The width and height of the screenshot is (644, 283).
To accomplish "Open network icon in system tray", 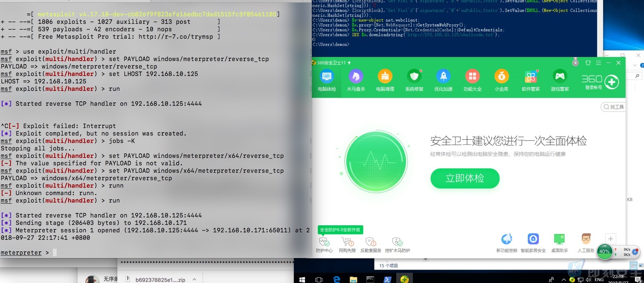I will coord(580,280).
